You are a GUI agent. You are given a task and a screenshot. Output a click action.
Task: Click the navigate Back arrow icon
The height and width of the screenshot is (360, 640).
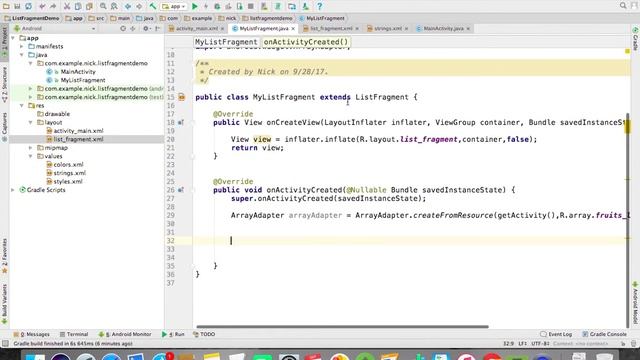point(128,6)
